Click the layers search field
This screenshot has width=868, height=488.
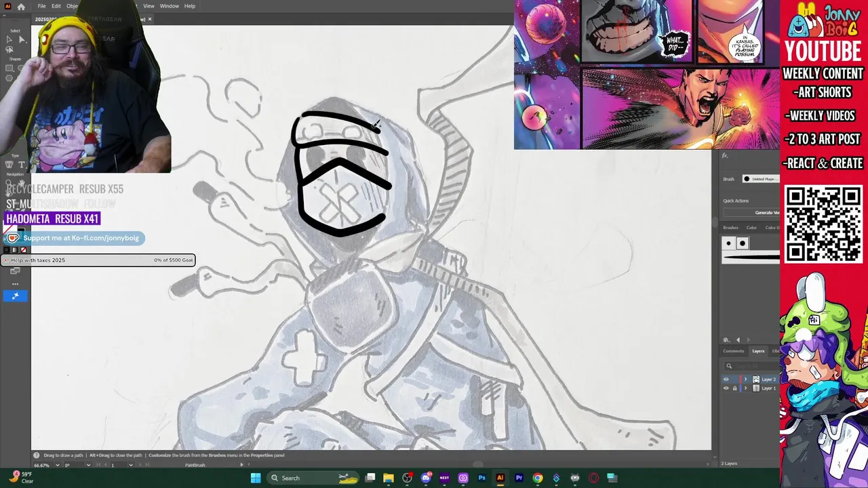[751, 366]
